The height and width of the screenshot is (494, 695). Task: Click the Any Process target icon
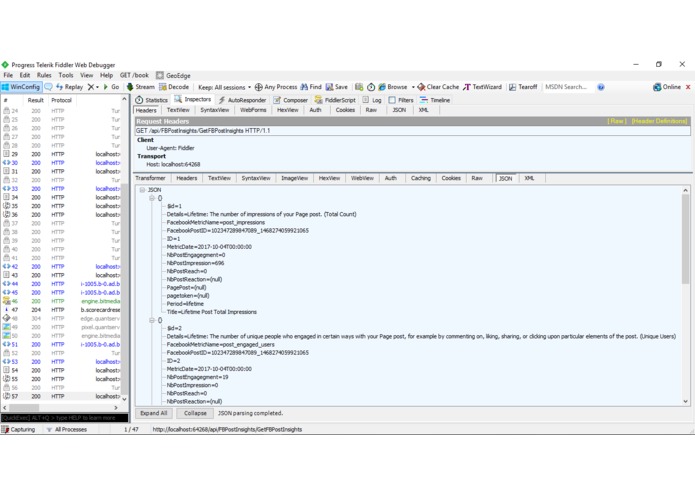[x=276, y=87]
